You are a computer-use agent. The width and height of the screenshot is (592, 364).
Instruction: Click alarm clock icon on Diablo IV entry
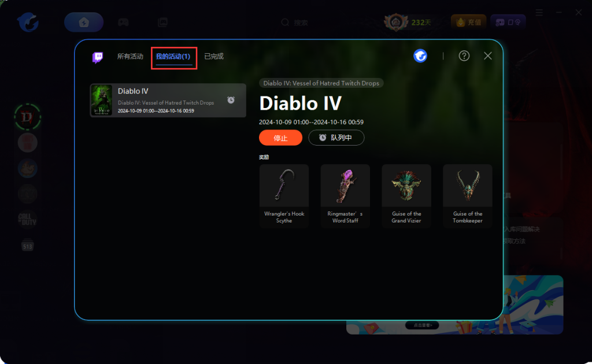(x=231, y=100)
